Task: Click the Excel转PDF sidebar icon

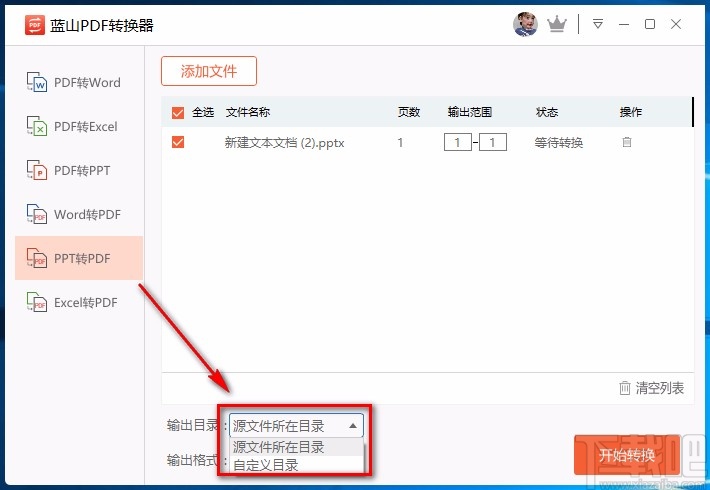Action: [37, 302]
